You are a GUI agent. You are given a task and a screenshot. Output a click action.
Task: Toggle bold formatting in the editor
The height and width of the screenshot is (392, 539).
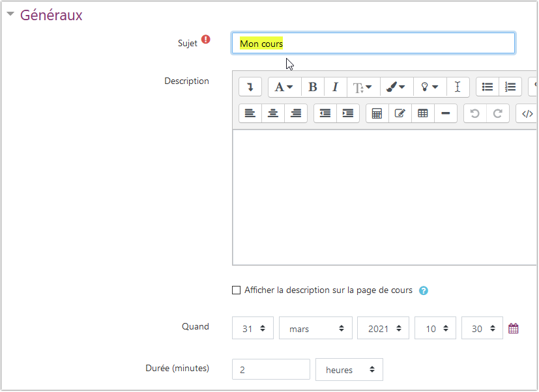313,87
